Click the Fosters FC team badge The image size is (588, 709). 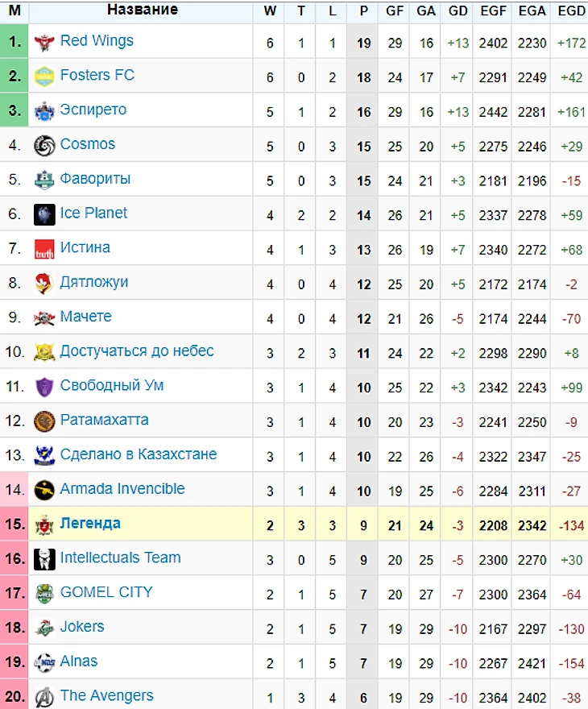coord(43,77)
